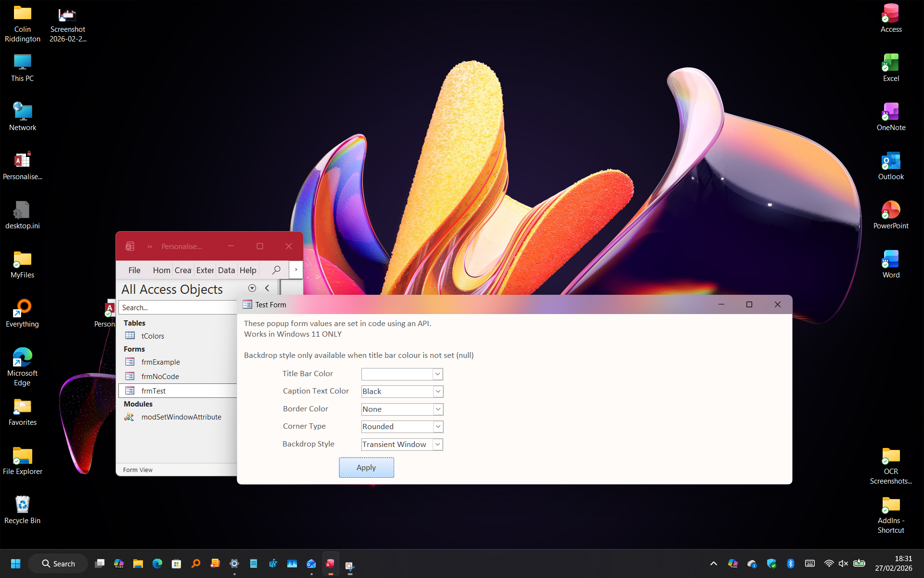
Task: Open the Backdrop Style dropdown
Action: pos(437,445)
